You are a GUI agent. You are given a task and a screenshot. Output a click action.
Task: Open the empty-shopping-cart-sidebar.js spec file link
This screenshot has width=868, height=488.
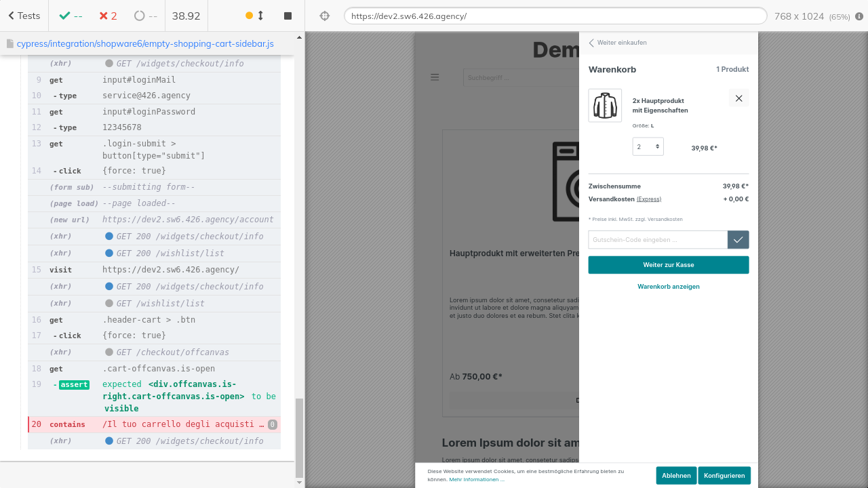[x=145, y=43]
